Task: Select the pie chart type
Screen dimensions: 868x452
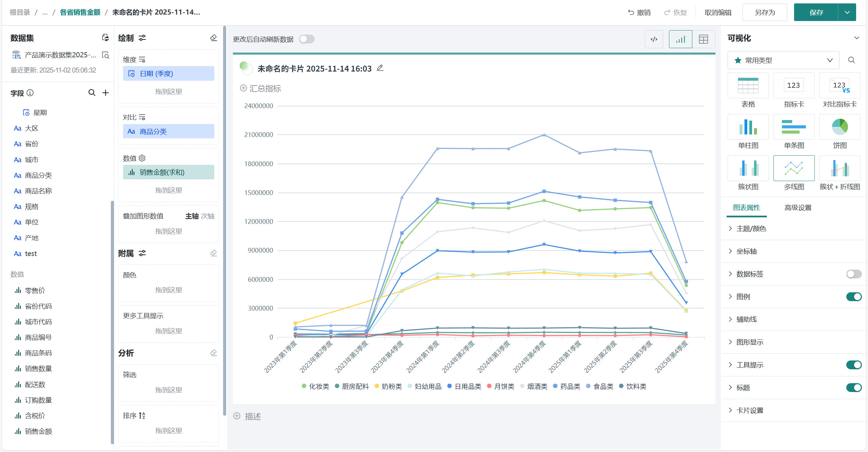Action: pos(840,127)
